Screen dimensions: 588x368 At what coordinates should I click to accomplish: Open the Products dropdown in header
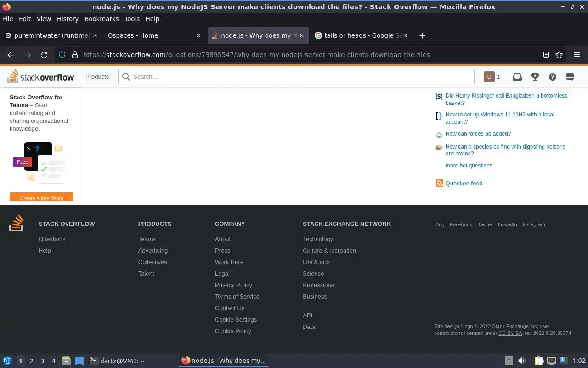point(97,77)
